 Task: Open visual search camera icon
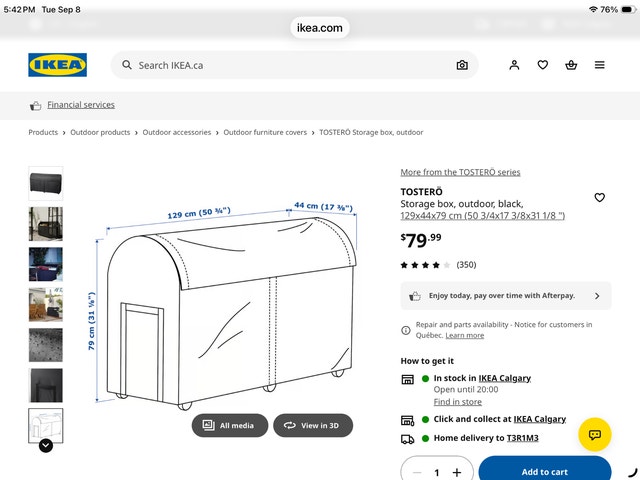(462, 65)
